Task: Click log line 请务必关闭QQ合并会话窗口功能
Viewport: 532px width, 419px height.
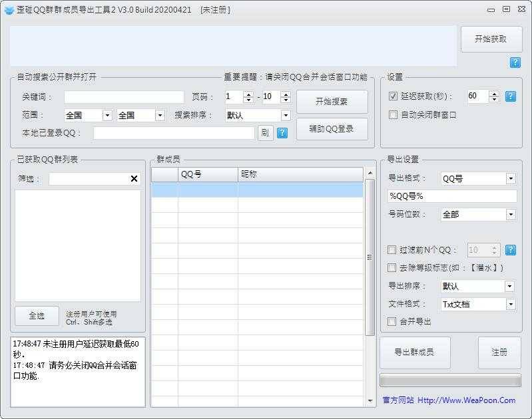Action: tap(75, 370)
